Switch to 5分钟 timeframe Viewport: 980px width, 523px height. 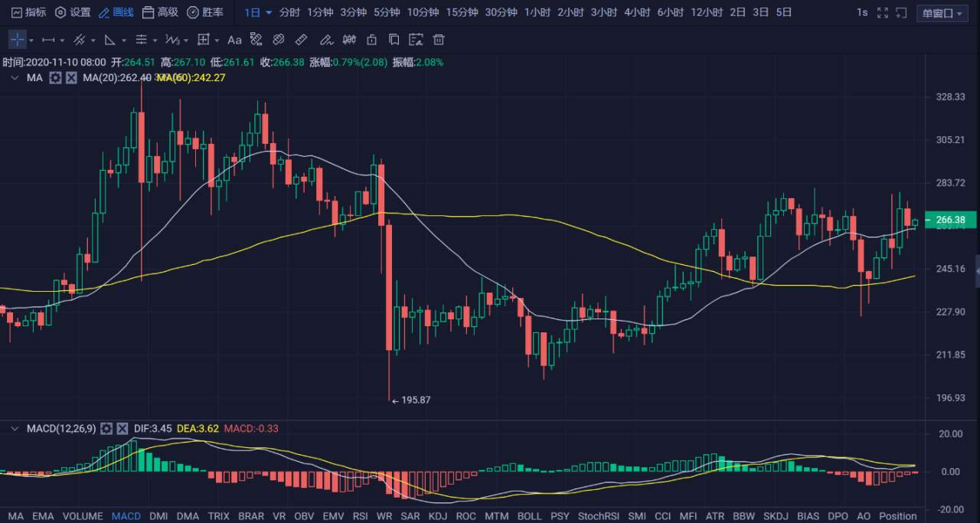[x=387, y=12]
